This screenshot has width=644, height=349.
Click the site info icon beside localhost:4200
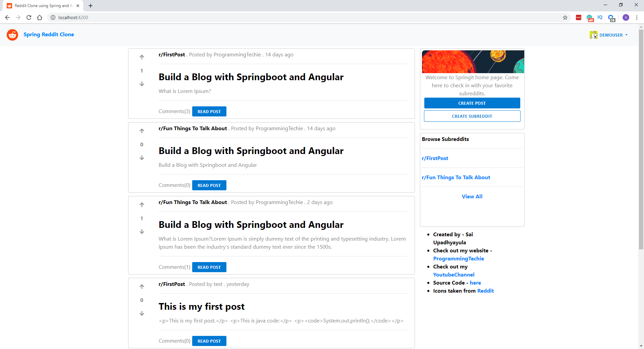pyautogui.click(x=53, y=17)
